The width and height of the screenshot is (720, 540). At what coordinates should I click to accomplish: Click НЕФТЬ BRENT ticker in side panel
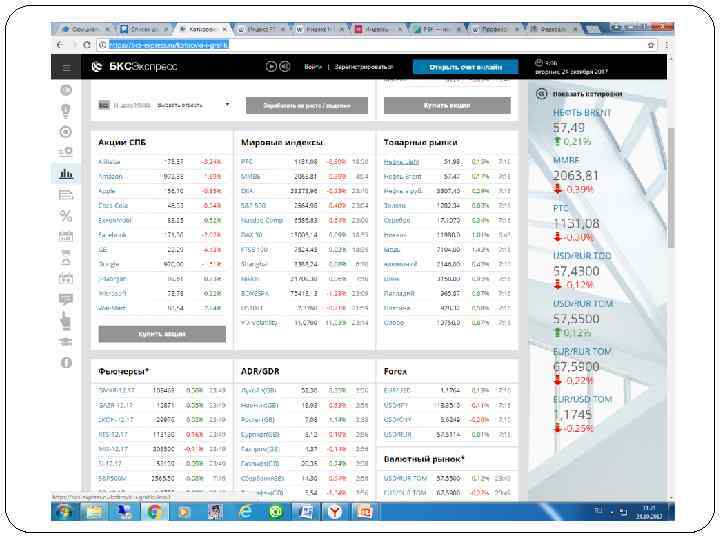[x=582, y=112]
